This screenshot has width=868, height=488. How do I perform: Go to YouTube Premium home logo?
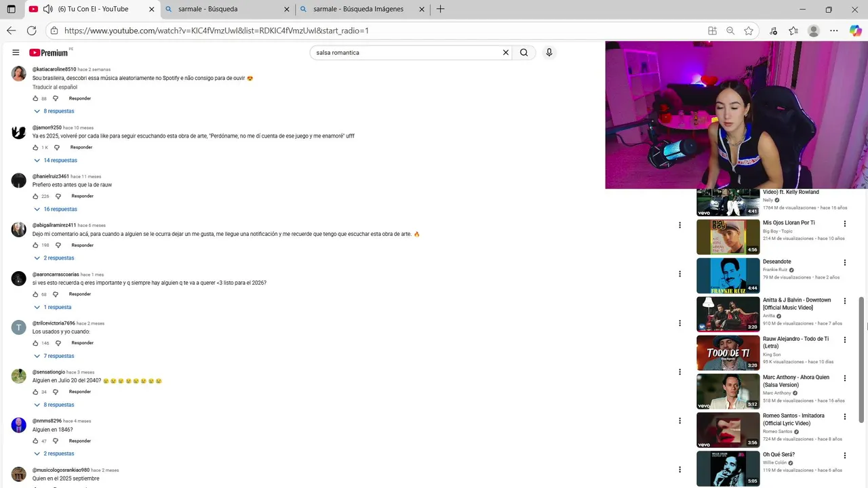pos(49,53)
